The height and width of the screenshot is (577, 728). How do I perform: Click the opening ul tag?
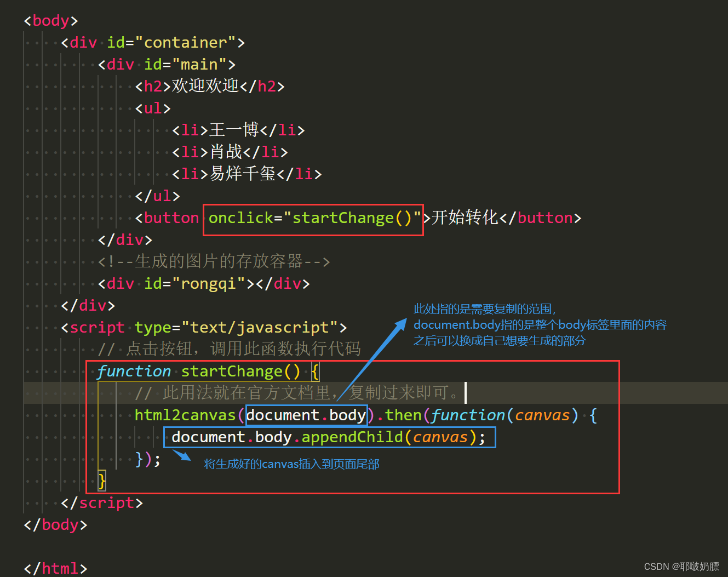point(153,108)
